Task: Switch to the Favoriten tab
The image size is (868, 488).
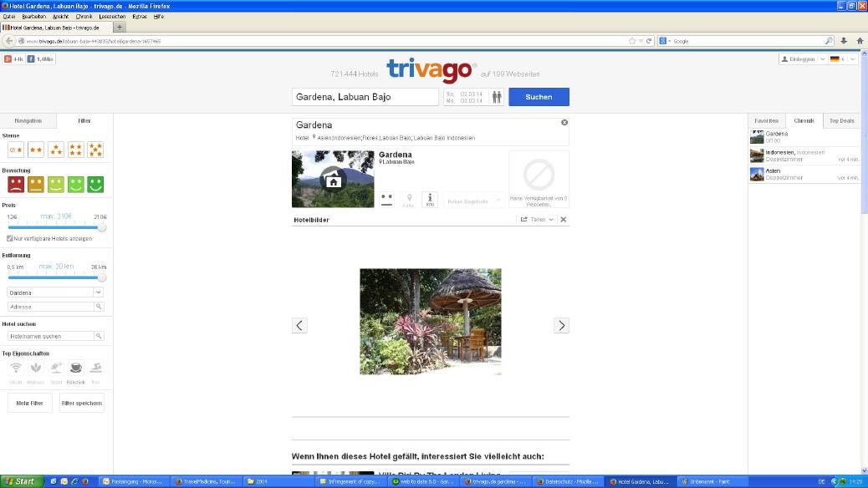Action: 766,120
